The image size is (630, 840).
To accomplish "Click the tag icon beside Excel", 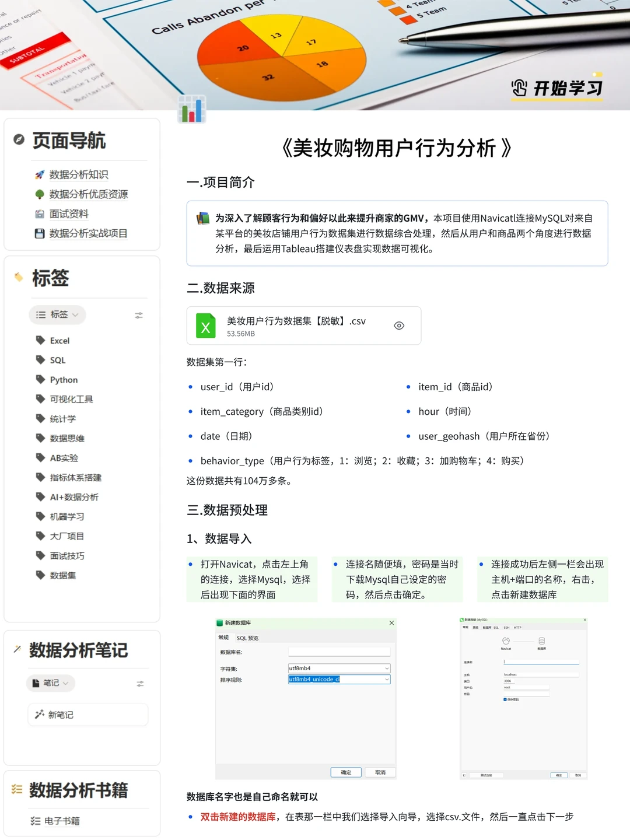I will 40,340.
